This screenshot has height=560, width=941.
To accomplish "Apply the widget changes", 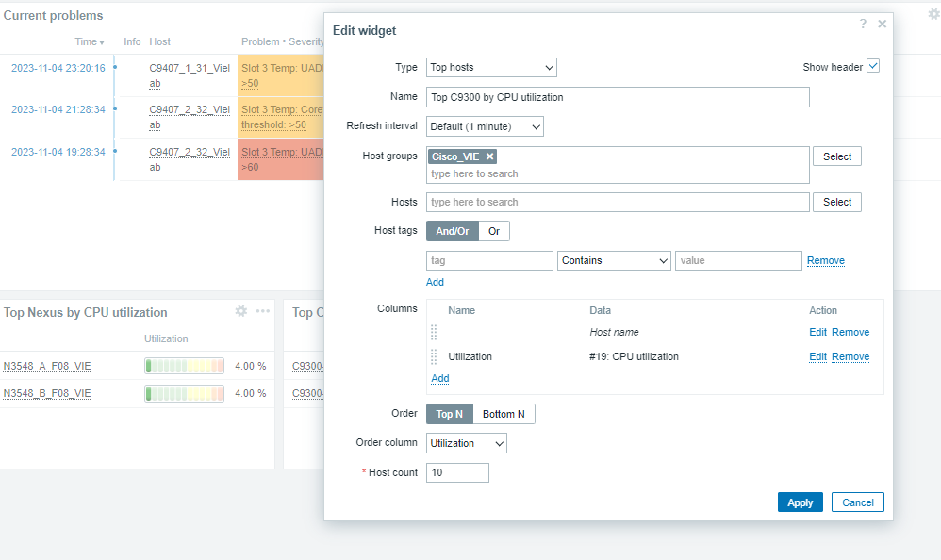I will pos(800,502).
